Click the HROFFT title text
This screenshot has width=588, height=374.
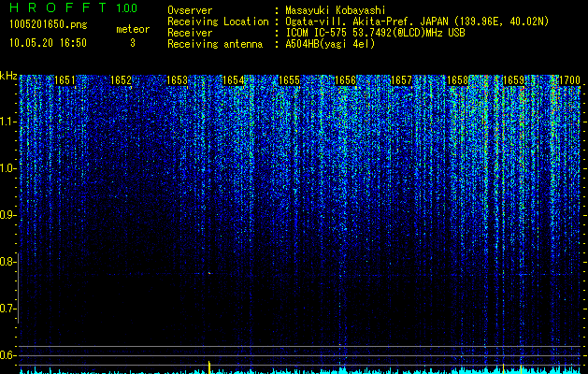(58, 7)
